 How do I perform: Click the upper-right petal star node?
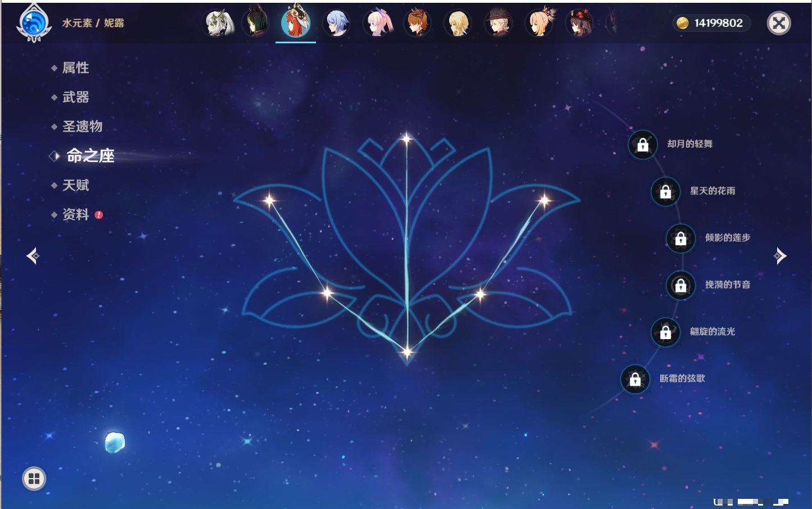click(544, 200)
